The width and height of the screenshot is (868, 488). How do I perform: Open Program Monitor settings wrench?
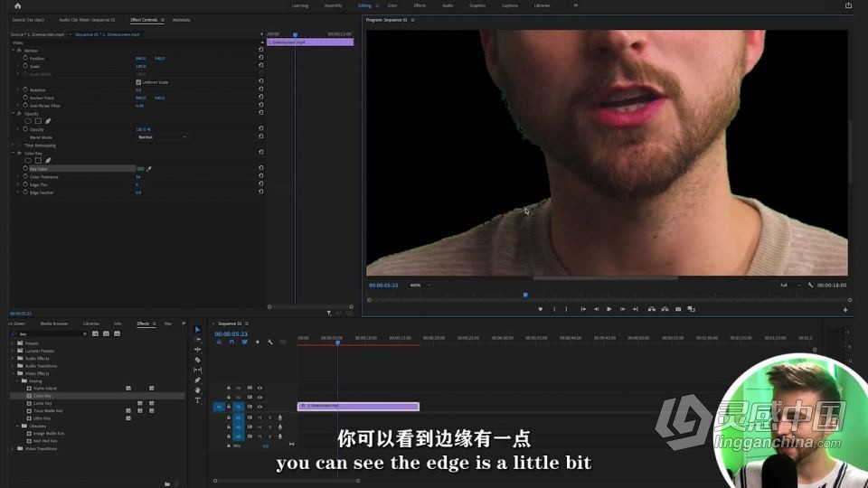pyautogui.click(x=810, y=285)
